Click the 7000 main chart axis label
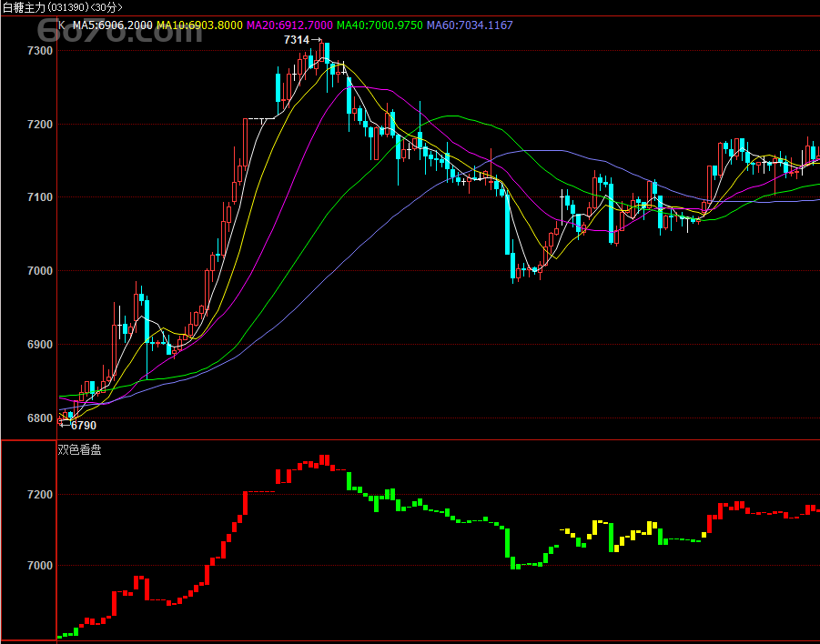The height and width of the screenshot is (644, 820). [40, 271]
